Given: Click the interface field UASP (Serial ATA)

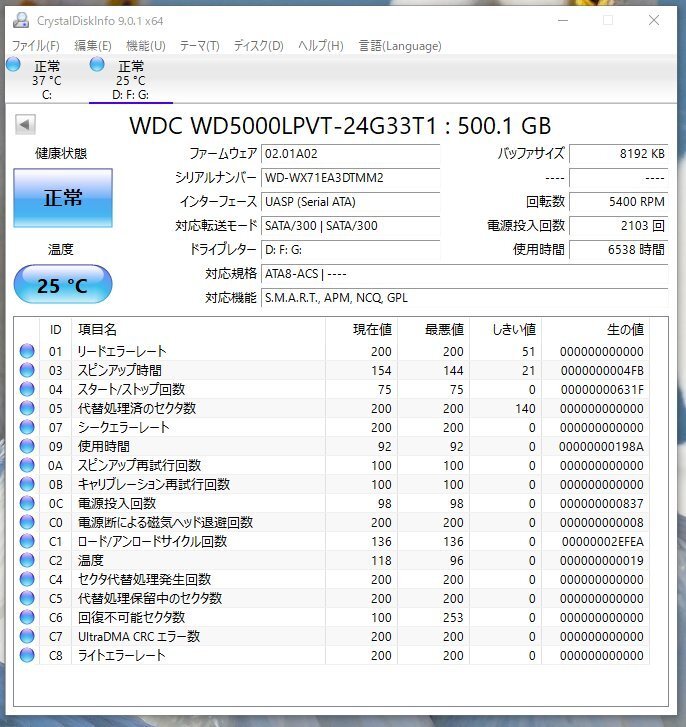Looking at the screenshot, I should 350,202.
